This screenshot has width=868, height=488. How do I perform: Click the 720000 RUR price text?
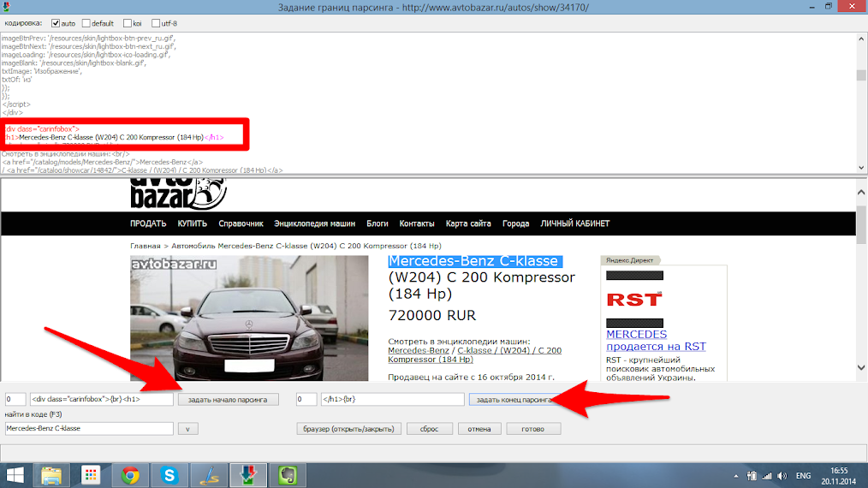pos(431,316)
